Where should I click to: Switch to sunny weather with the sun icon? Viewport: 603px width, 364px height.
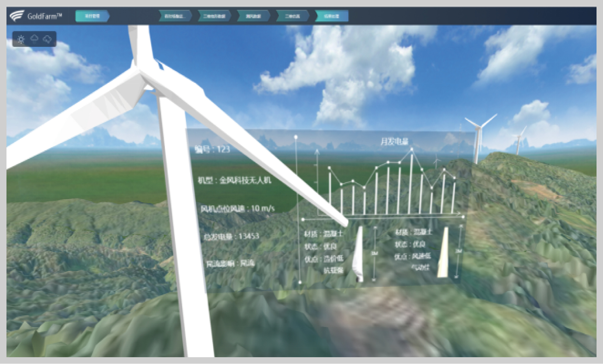21,39
